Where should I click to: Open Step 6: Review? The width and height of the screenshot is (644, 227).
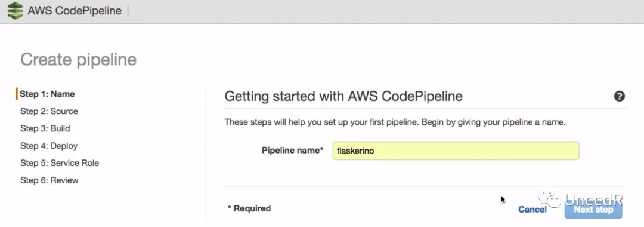click(x=49, y=180)
